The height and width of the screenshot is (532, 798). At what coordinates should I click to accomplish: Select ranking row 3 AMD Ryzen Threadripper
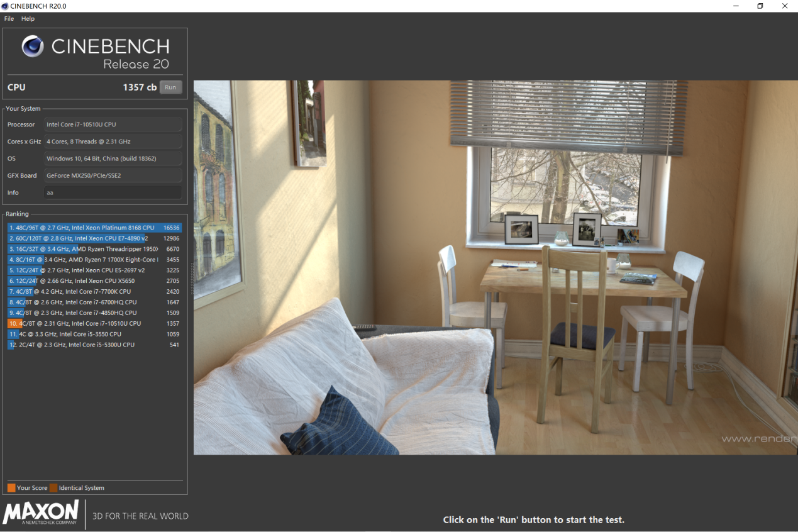94,249
